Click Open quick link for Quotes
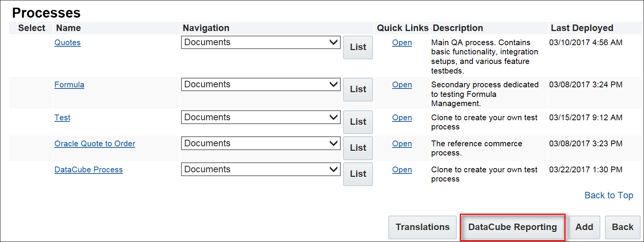Viewport: 644px width, 242px height. (402, 43)
